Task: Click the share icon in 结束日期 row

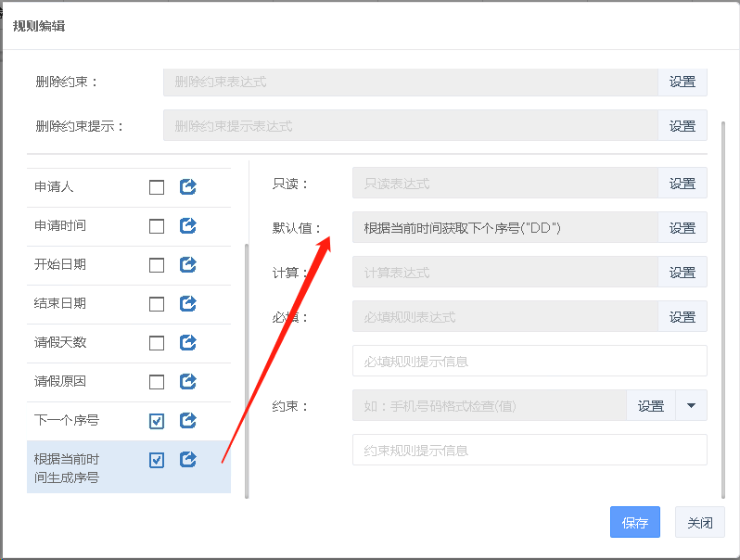Action: [x=187, y=304]
